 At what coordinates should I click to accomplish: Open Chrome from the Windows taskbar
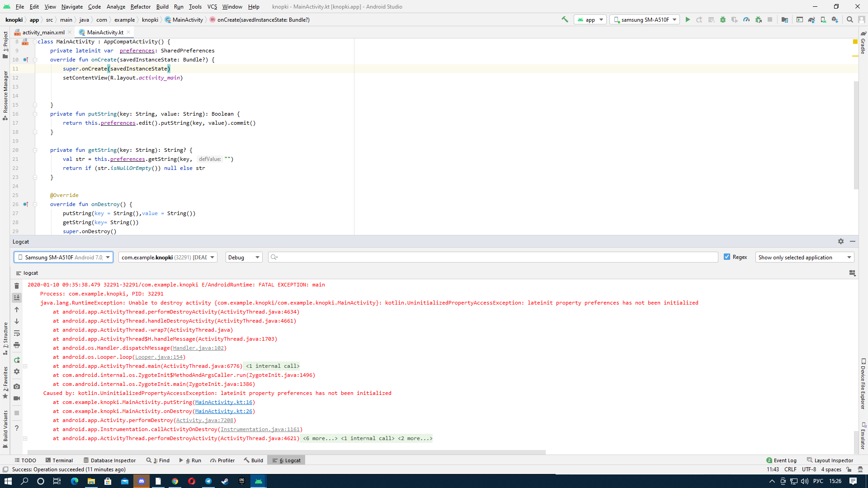point(175,481)
